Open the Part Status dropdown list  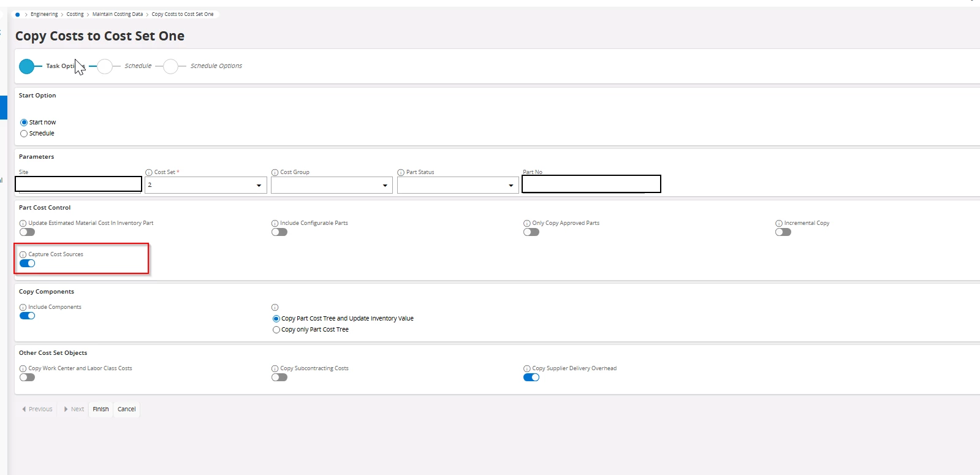coord(458,185)
